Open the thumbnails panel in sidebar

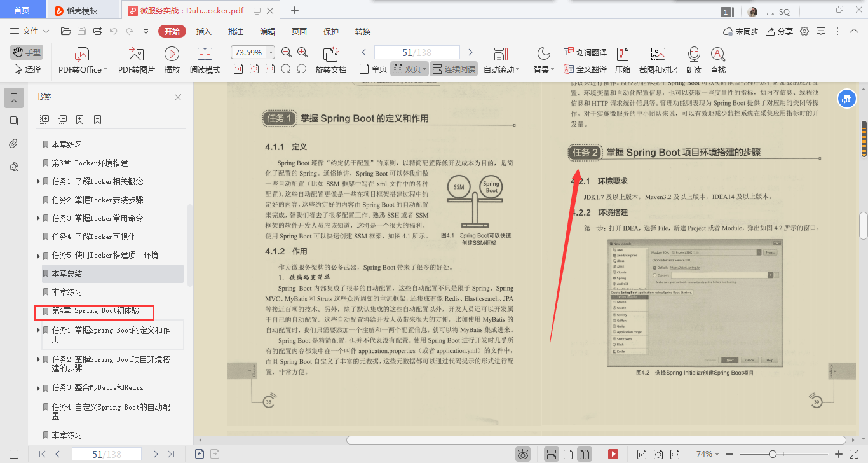coord(14,121)
